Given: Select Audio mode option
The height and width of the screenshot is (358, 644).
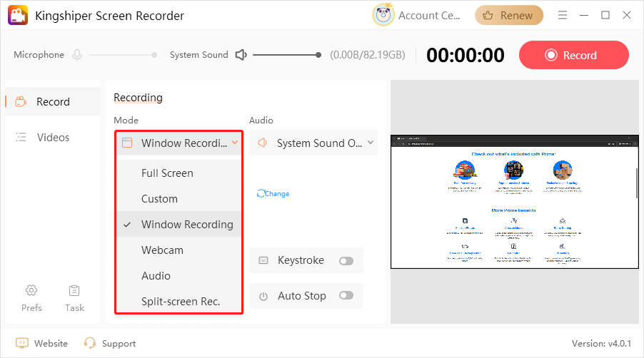Looking at the screenshot, I should click(x=179, y=275).
